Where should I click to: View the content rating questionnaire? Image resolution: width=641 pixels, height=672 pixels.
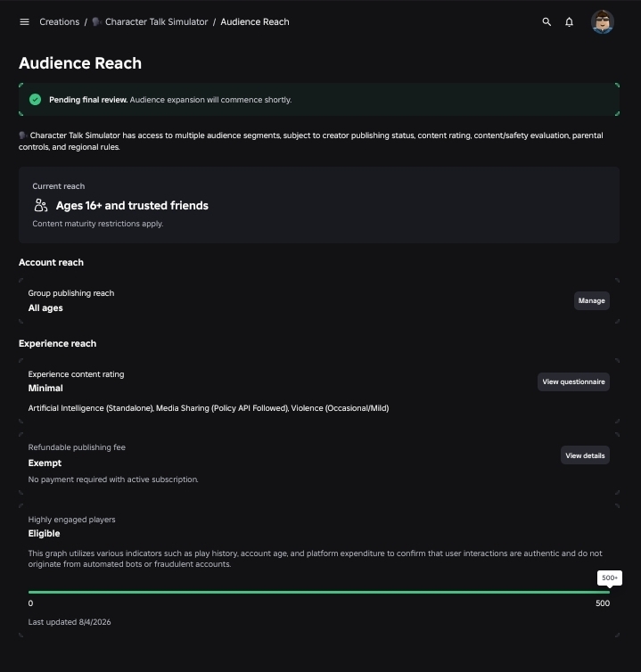(573, 381)
